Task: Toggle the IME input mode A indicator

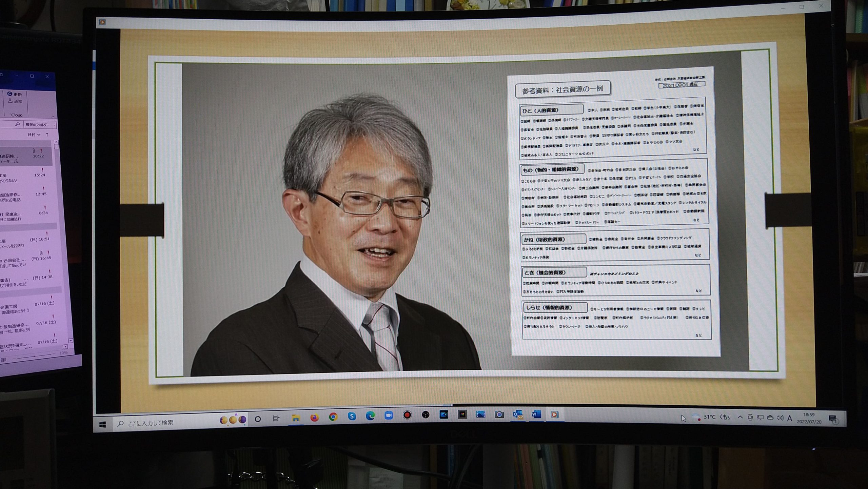Action: pos(790,419)
